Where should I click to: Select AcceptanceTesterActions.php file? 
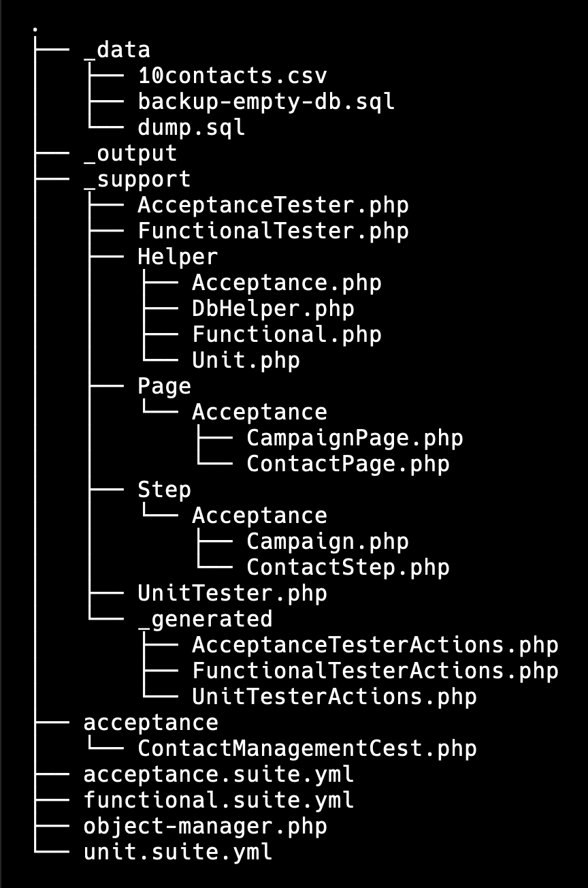coord(375,645)
